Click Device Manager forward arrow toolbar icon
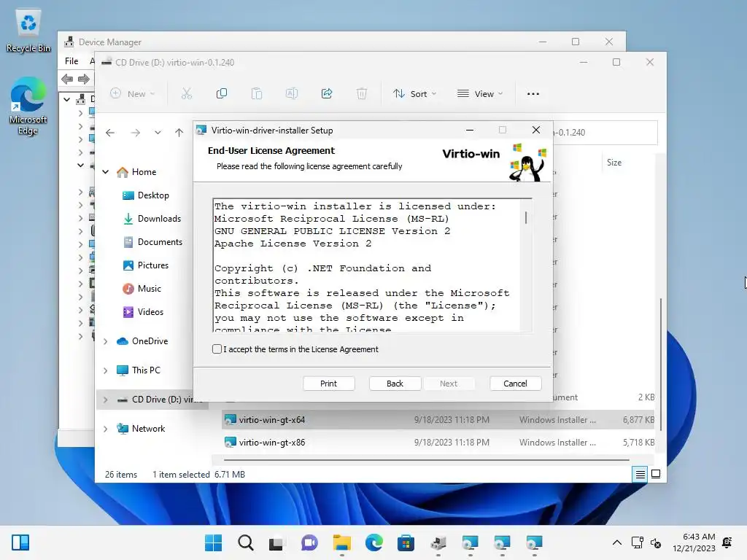Image resolution: width=747 pixels, height=560 pixels. [83, 79]
